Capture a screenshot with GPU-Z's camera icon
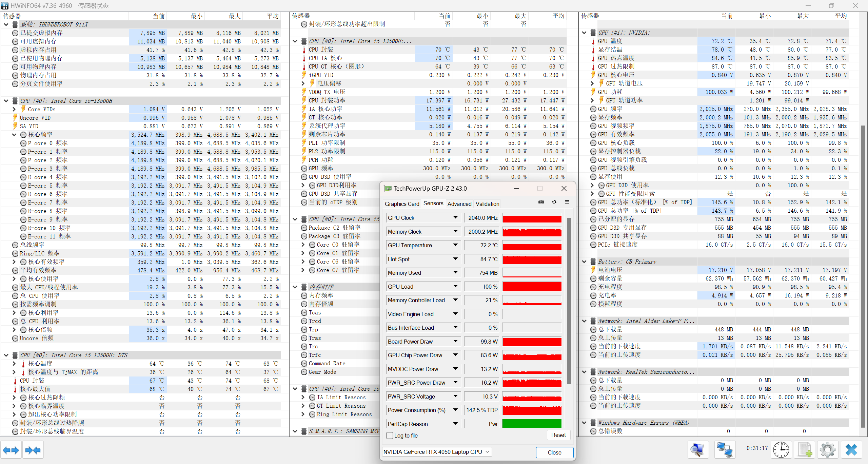 pos(541,202)
